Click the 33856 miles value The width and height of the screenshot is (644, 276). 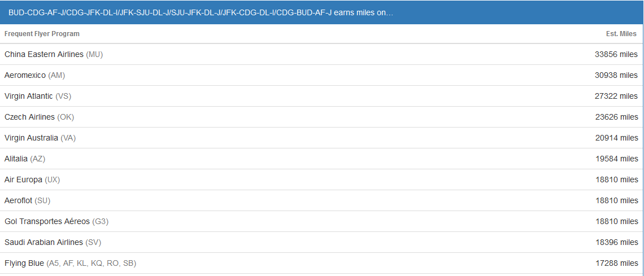(616, 54)
